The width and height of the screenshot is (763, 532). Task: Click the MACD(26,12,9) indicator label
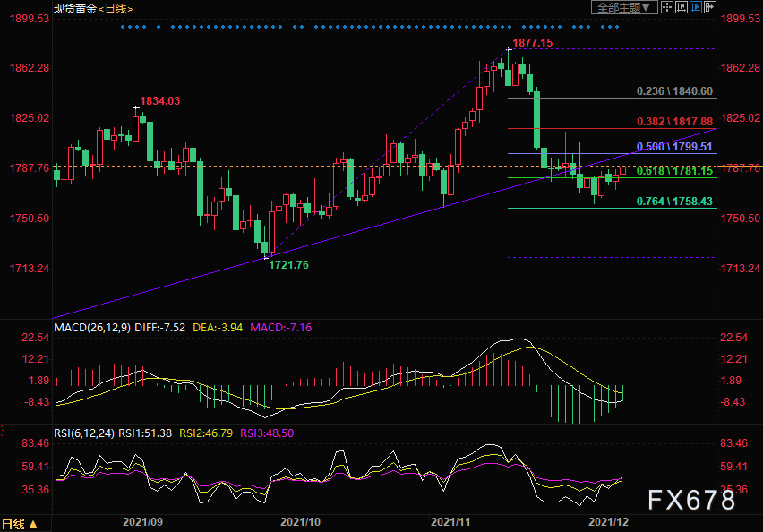(92, 328)
